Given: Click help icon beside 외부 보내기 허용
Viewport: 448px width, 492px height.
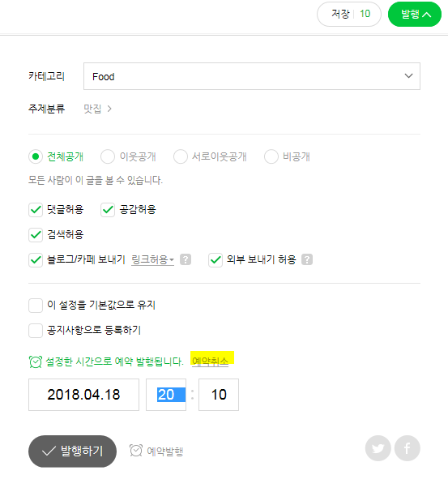Looking at the screenshot, I should tap(307, 259).
